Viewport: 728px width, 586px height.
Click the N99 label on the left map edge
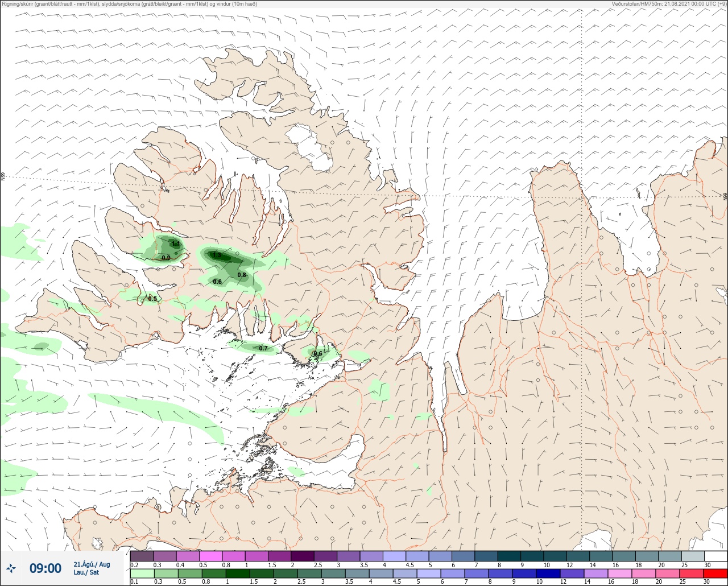tap(3, 177)
